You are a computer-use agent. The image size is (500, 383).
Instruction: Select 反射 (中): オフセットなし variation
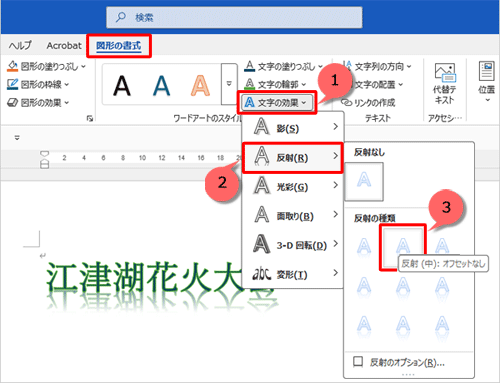403,247
